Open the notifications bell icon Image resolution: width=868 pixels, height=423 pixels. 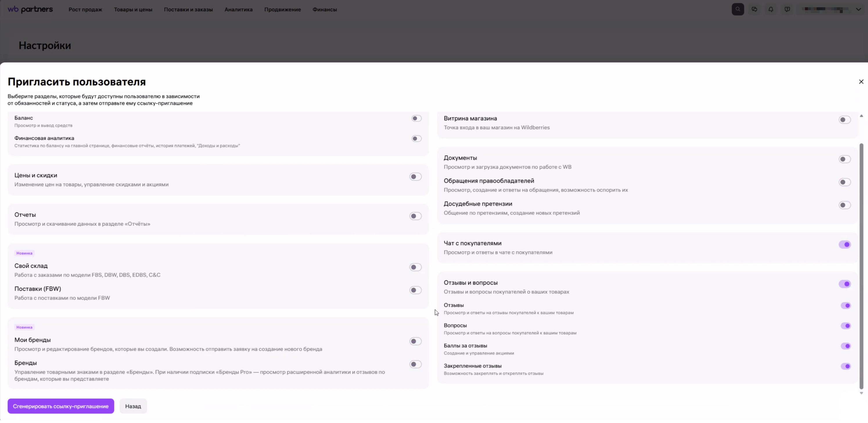coord(771,9)
